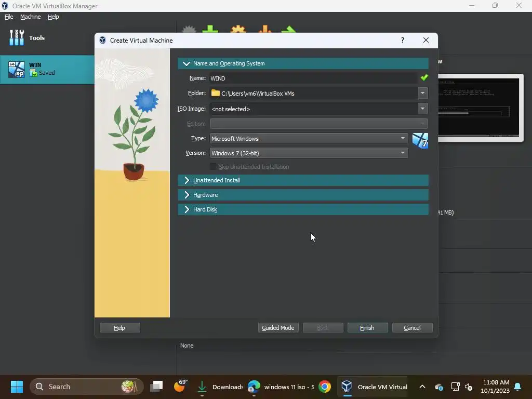Show hidden system tray icons
The width and height of the screenshot is (532, 399).
point(422,387)
